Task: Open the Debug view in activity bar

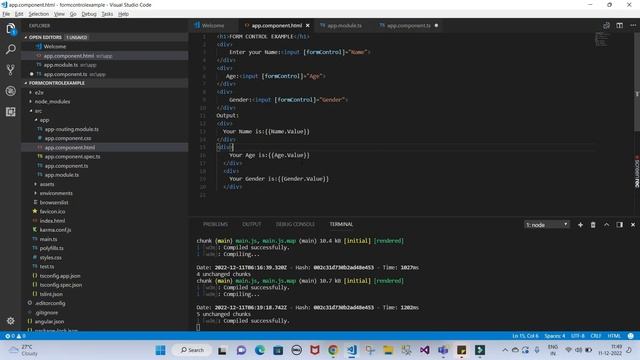Action: point(11,91)
